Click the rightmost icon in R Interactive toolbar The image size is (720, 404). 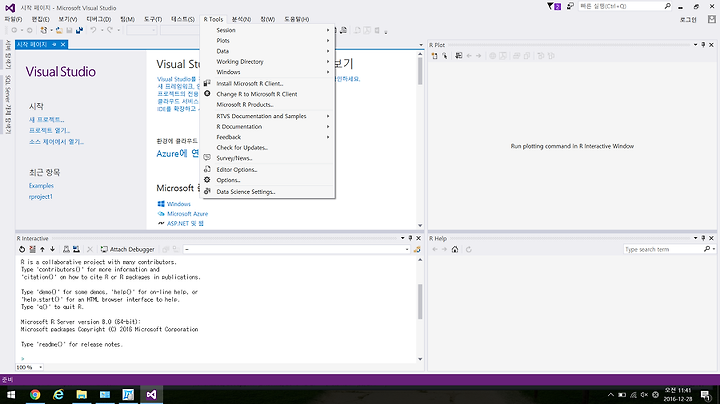pyautogui.click(x=417, y=249)
